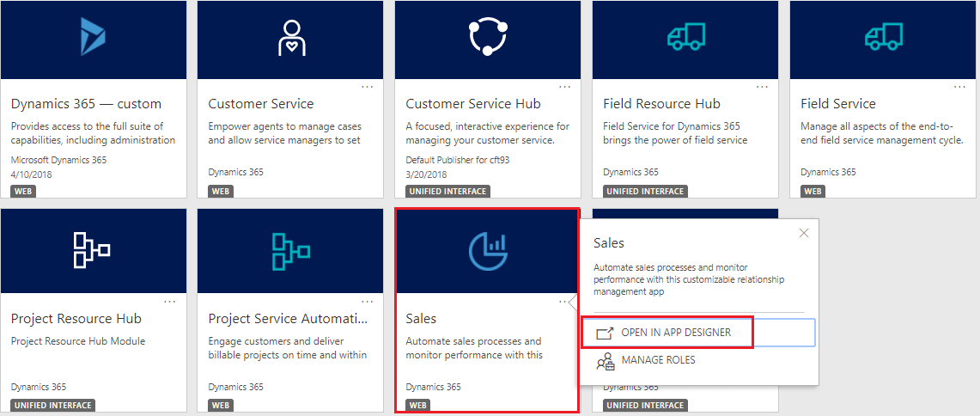
Task: Open the ellipsis menu on the Sales tile
Action: [x=564, y=301]
